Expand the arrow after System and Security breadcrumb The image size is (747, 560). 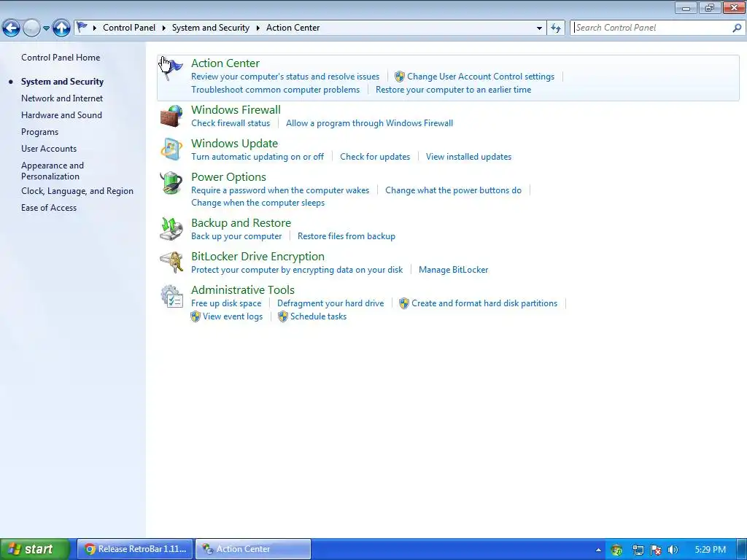[x=258, y=28]
